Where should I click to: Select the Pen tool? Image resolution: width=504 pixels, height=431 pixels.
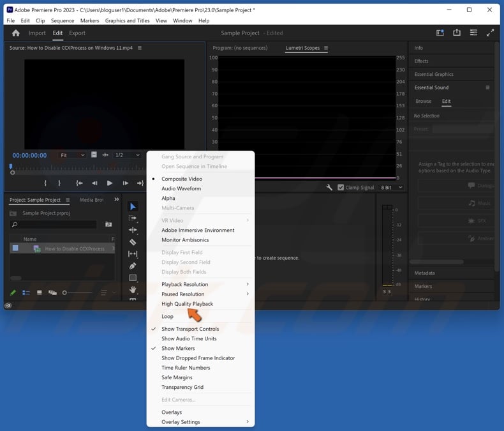click(133, 266)
